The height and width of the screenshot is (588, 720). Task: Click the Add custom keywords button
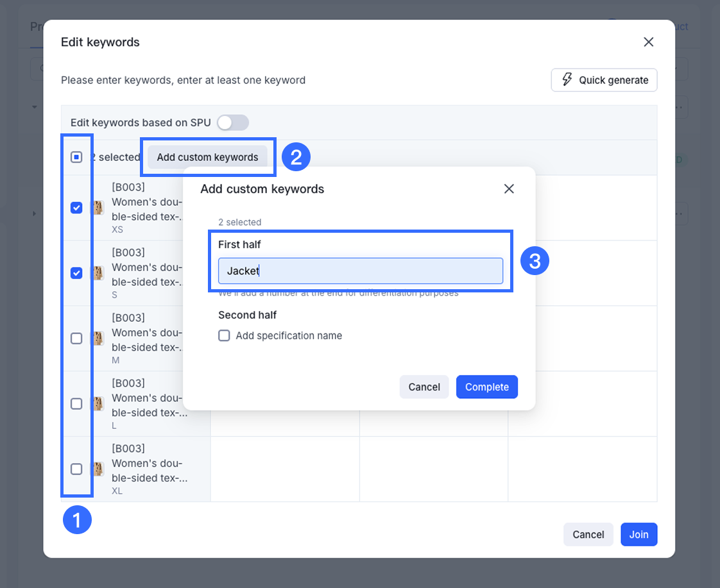(x=207, y=157)
